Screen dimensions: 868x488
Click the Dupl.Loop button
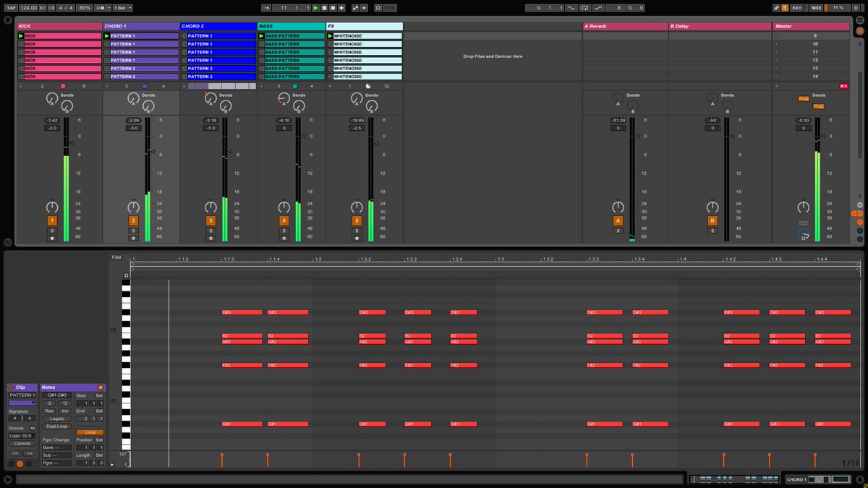tap(57, 427)
